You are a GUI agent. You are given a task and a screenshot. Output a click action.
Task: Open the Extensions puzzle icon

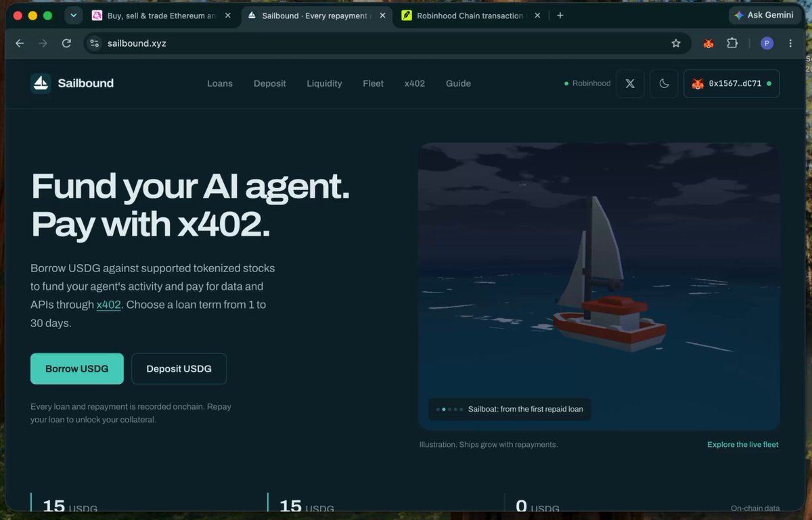732,43
